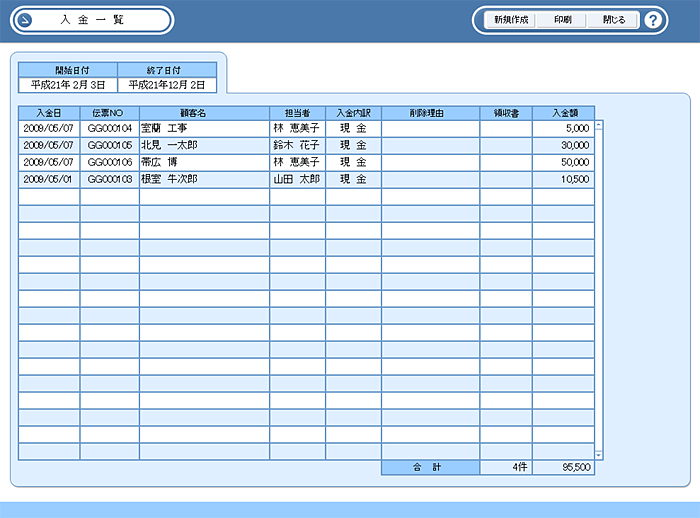This screenshot has width=700, height=518.
Task: Select the row for 室蘭 工事
Action: pos(204,129)
